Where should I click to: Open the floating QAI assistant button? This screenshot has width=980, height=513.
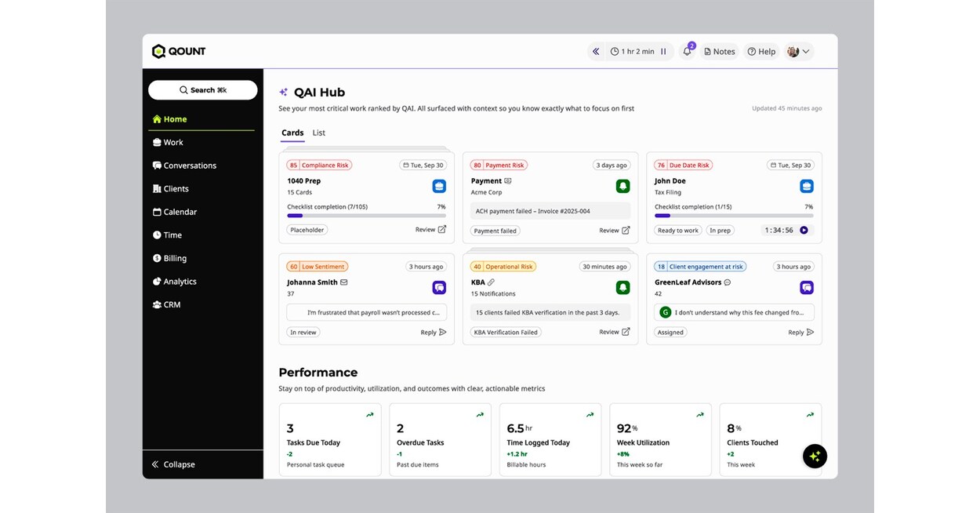click(x=815, y=456)
